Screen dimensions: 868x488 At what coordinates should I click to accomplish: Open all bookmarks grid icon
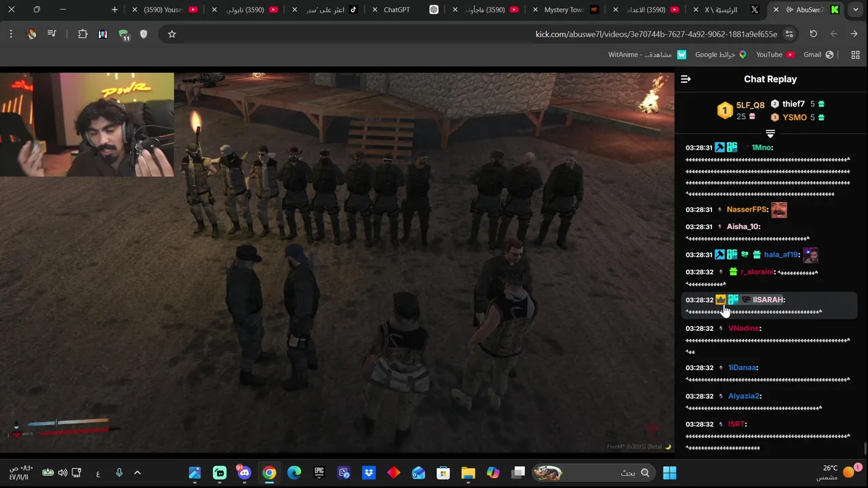pyautogui.click(x=855, y=55)
